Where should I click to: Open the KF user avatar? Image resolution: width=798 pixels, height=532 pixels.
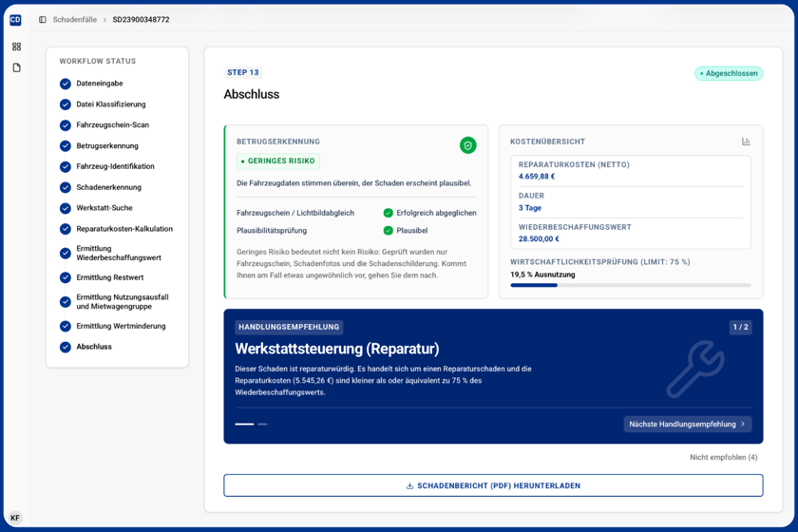15,518
